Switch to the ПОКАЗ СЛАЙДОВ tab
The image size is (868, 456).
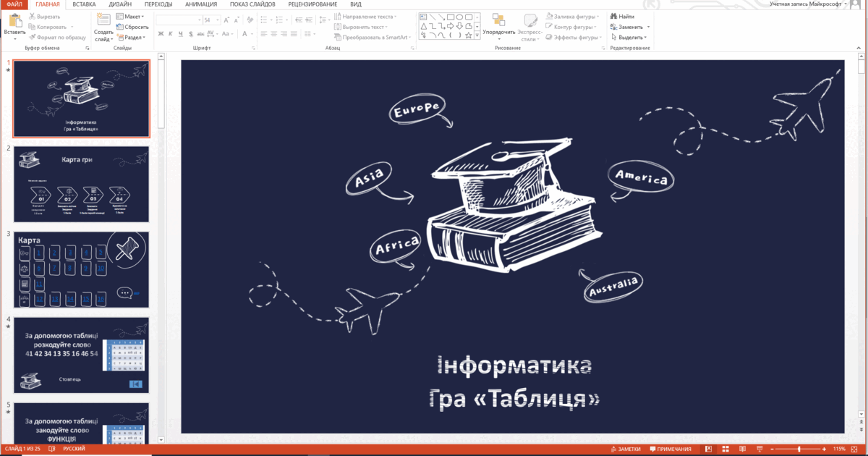click(253, 4)
